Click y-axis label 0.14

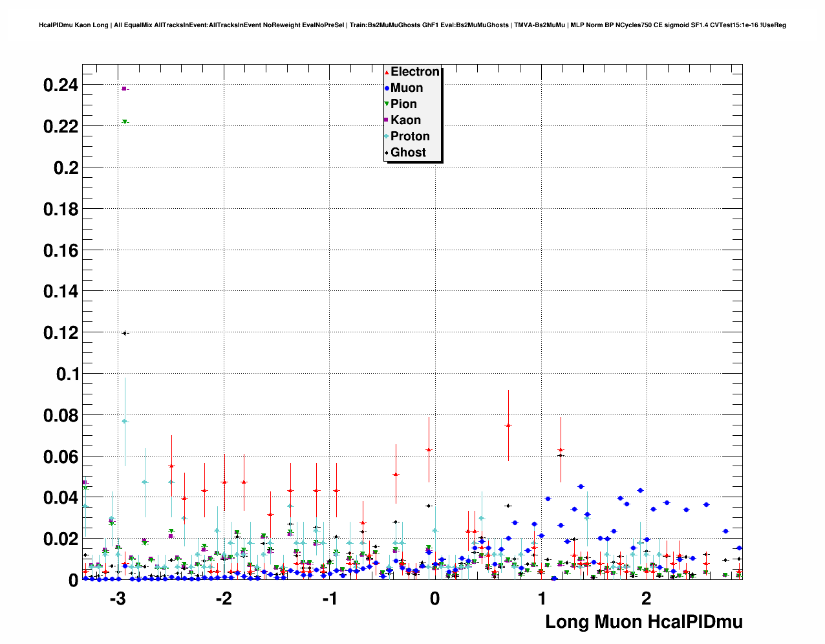pos(60,292)
